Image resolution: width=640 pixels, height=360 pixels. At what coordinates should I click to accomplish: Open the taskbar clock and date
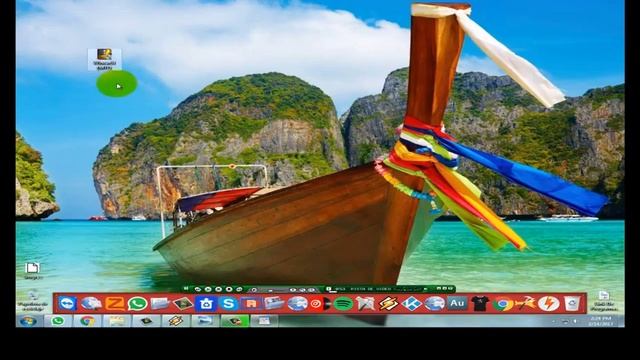click(x=601, y=321)
